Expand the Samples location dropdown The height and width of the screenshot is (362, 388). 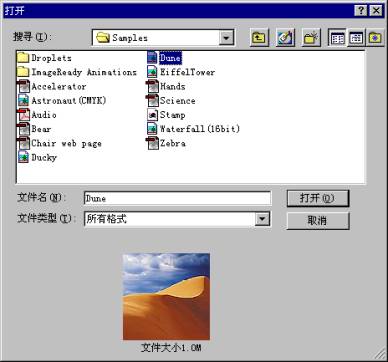pyautogui.click(x=226, y=38)
